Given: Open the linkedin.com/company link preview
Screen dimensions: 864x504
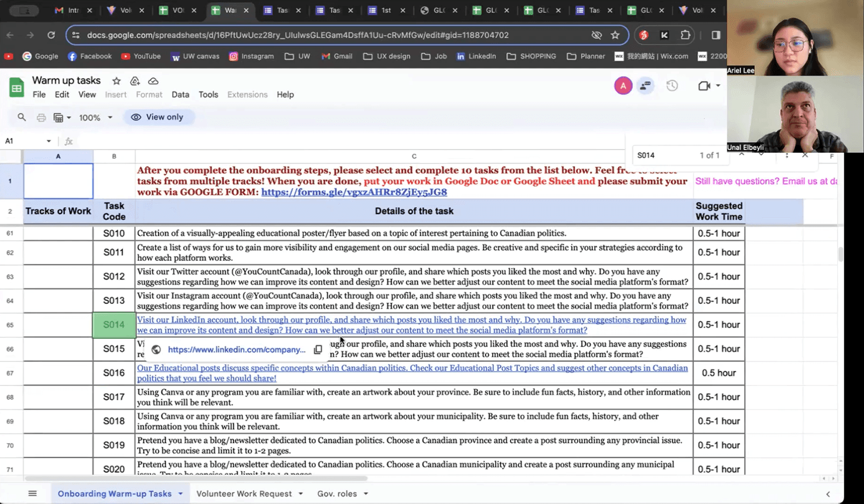Looking at the screenshot, I should [237, 350].
